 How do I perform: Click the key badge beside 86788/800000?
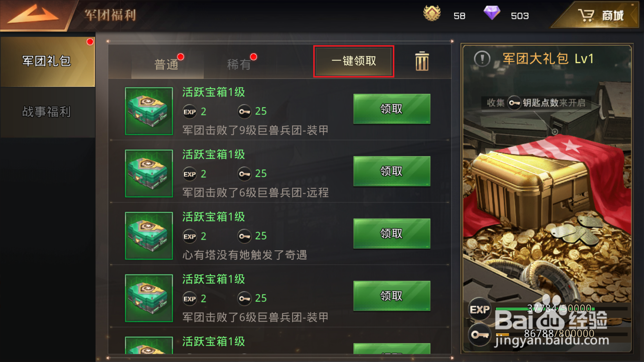(x=480, y=335)
